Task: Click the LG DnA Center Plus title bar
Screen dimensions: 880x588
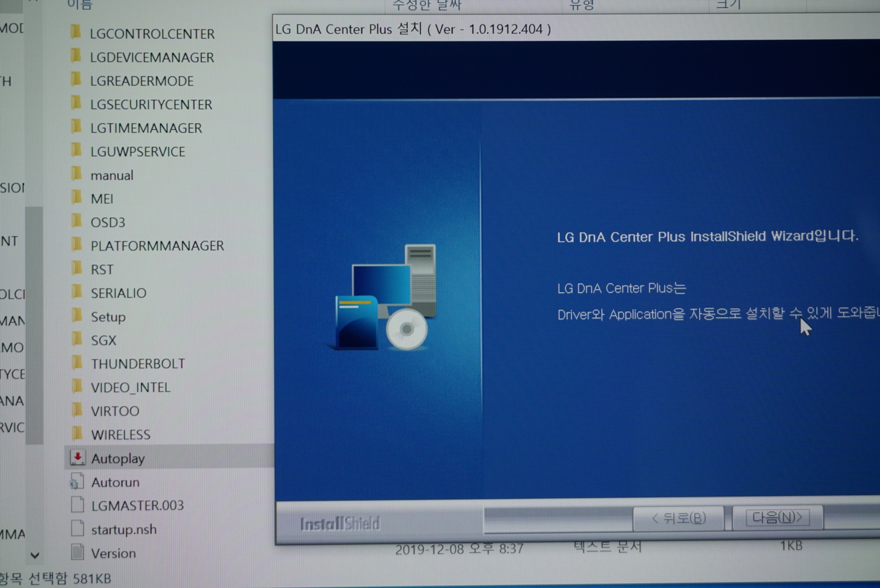Action: [x=576, y=28]
